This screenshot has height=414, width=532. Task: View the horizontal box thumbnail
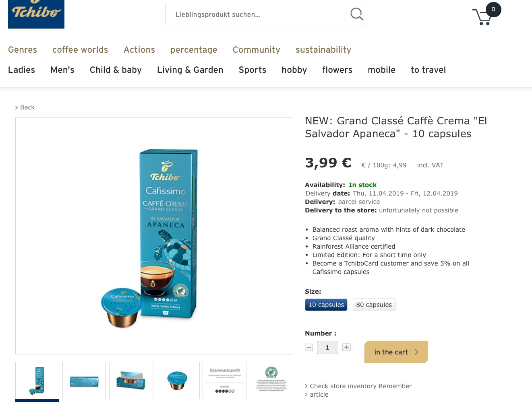click(x=84, y=381)
